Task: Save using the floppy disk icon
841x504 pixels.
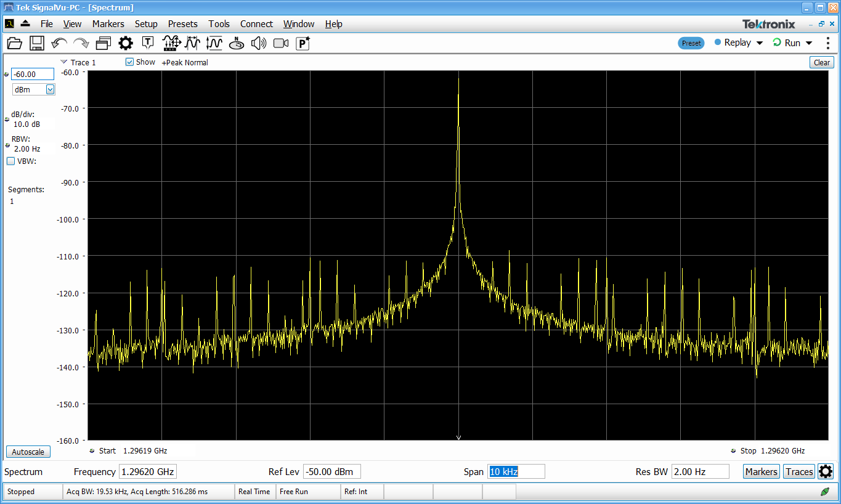Action: [37, 43]
